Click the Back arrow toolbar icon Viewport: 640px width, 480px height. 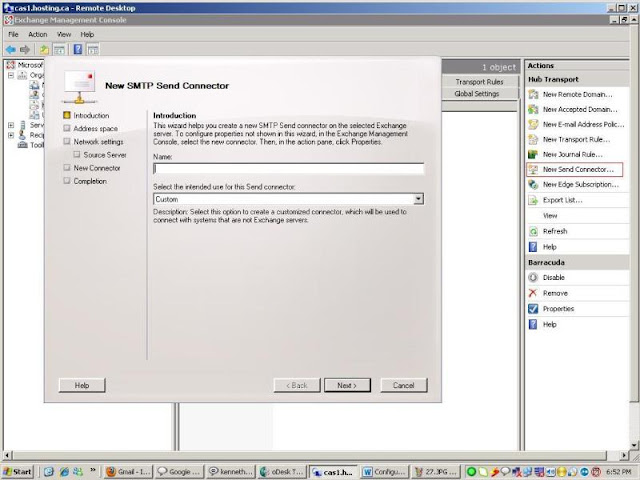coord(11,50)
